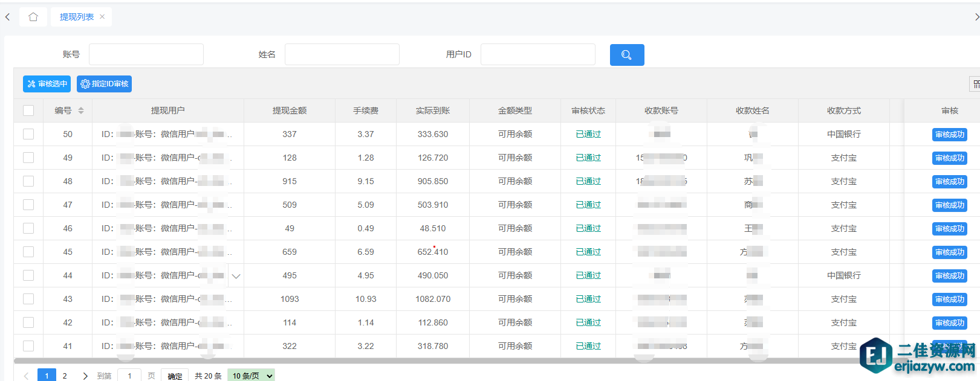Screen dimensions: 980x381
Task: Click the 账号 input field
Action: pyautogui.click(x=146, y=54)
